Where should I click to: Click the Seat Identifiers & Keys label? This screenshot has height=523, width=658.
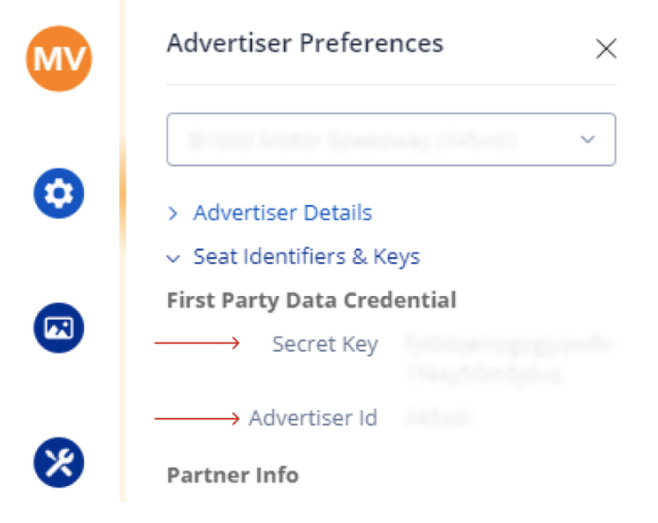pyautogui.click(x=306, y=257)
